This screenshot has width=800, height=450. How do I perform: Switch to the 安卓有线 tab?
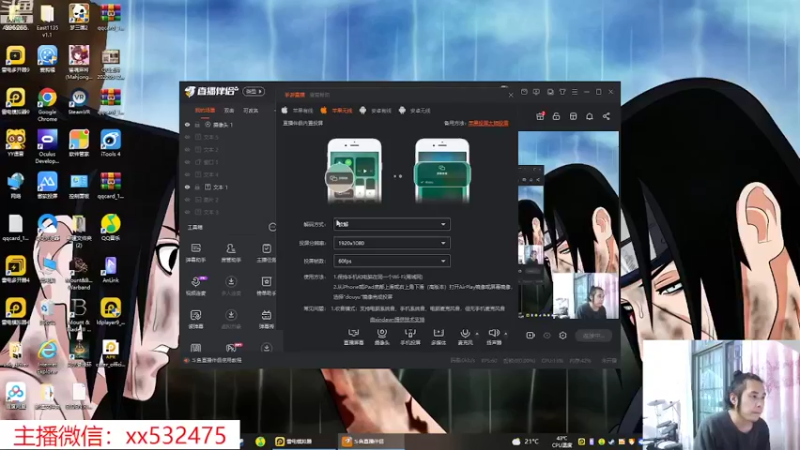click(376, 110)
